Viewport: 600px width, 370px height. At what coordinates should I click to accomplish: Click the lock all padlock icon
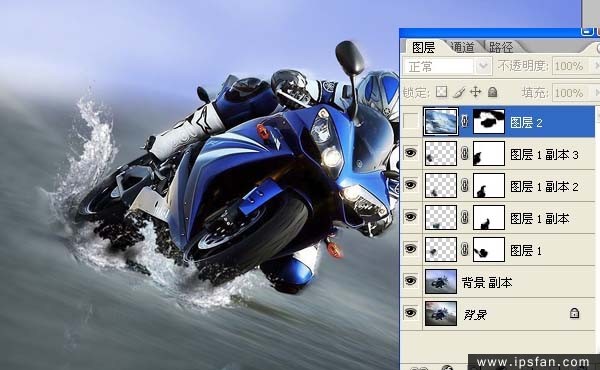click(492, 92)
